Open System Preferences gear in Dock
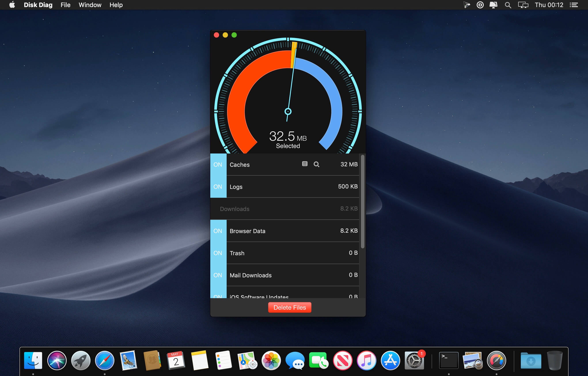The image size is (588, 376). click(x=414, y=360)
